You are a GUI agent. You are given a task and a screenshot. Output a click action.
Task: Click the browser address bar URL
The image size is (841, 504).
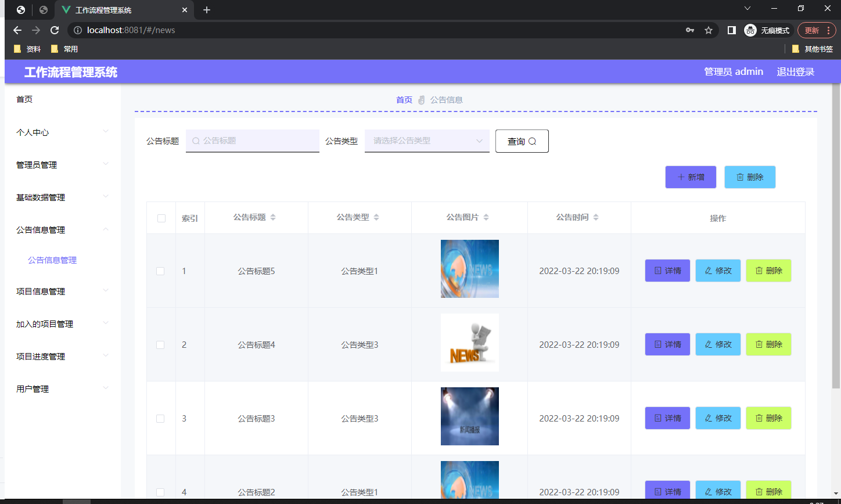[x=131, y=30]
